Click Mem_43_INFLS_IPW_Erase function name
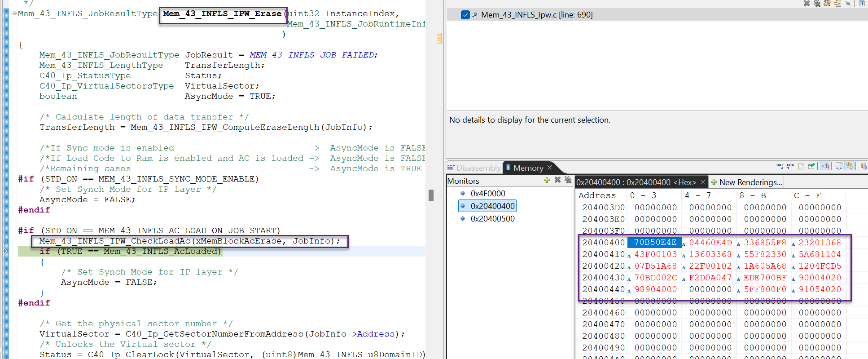Screen dimensions: 868x359 (x=222, y=13)
